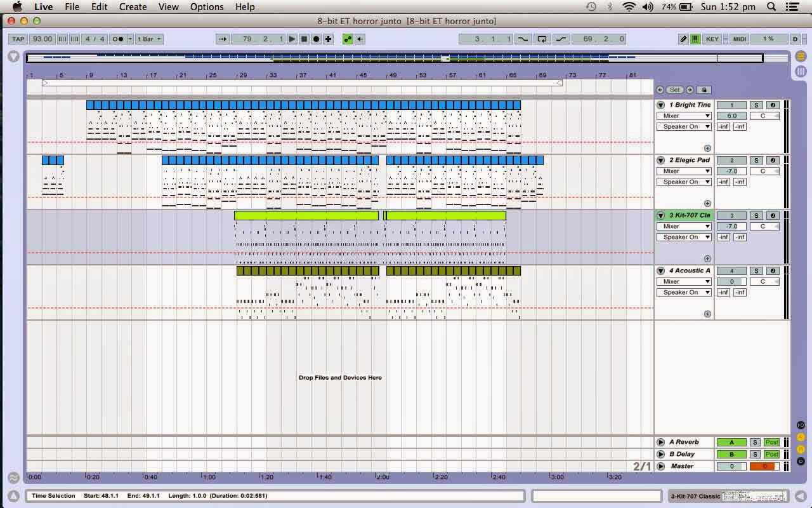Click the Arrangement Record button
Image resolution: width=812 pixels, height=508 pixels.
316,39
